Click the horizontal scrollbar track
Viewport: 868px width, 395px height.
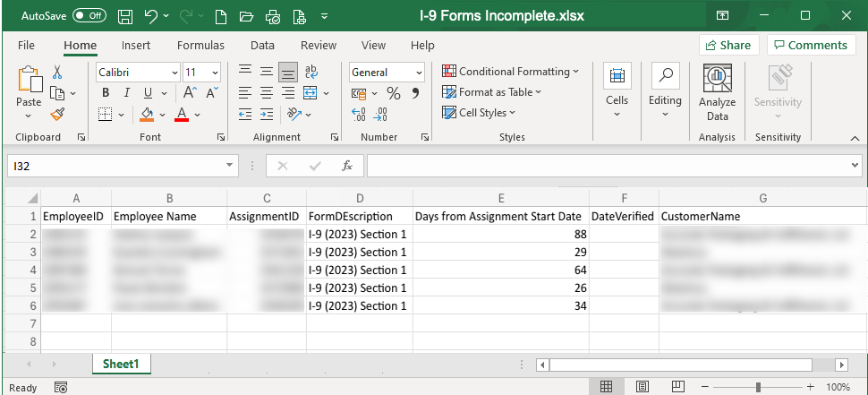(681, 365)
